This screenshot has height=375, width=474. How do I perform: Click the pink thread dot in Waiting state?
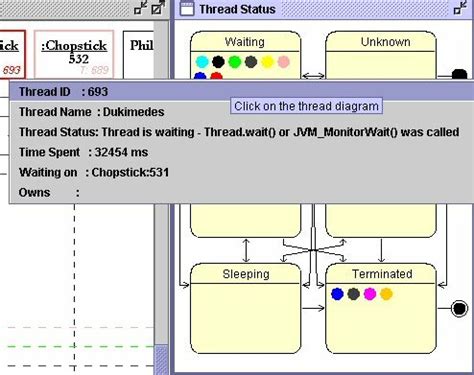click(284, 62)
